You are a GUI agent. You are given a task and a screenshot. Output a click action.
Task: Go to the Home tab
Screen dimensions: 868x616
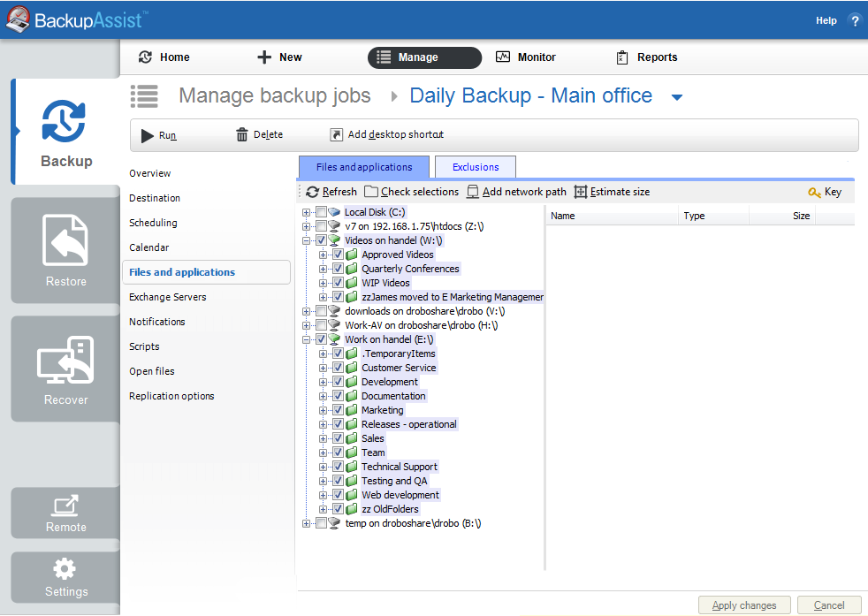[x=164, y=57]
